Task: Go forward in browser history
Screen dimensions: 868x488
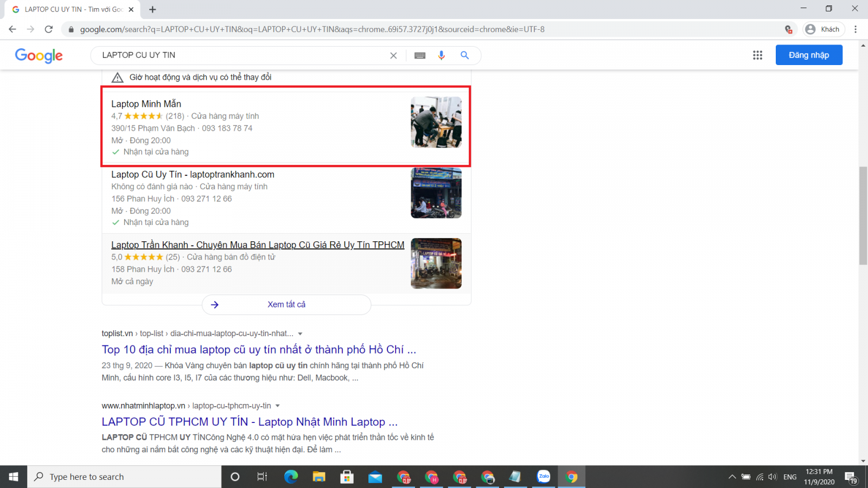Action: [30, 29]
